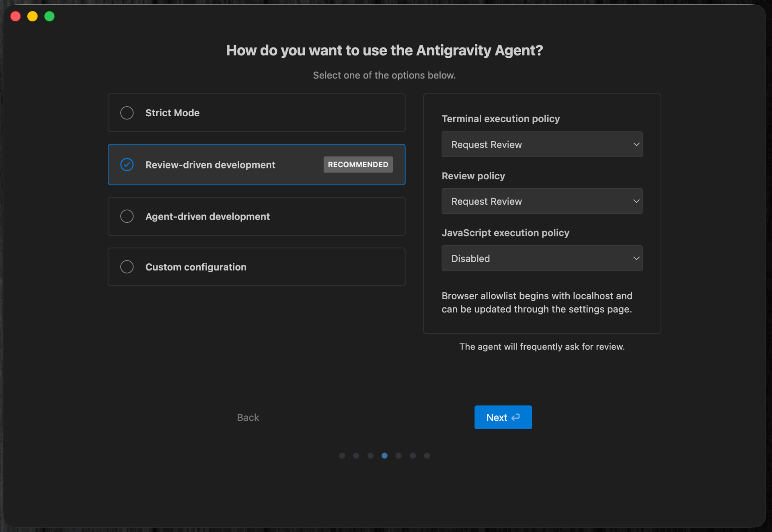Screen dimensions: 772x532
Task: Open the JavaScript execution policy dropdown
Action: click(x=542, y=259)
